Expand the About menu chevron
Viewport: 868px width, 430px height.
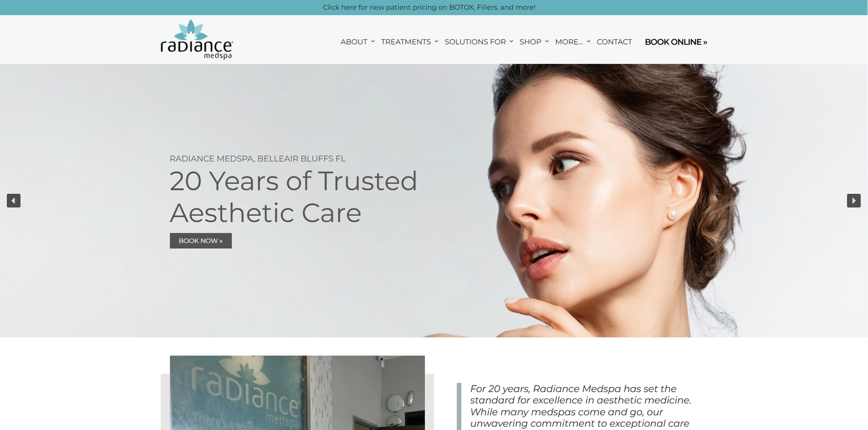pos(373,41)
